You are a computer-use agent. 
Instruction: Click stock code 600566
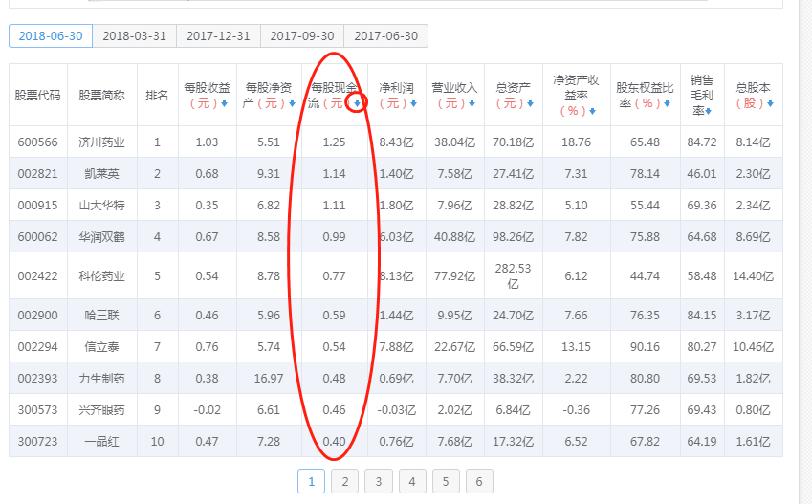pyautogui.click(x=38, y=142)
